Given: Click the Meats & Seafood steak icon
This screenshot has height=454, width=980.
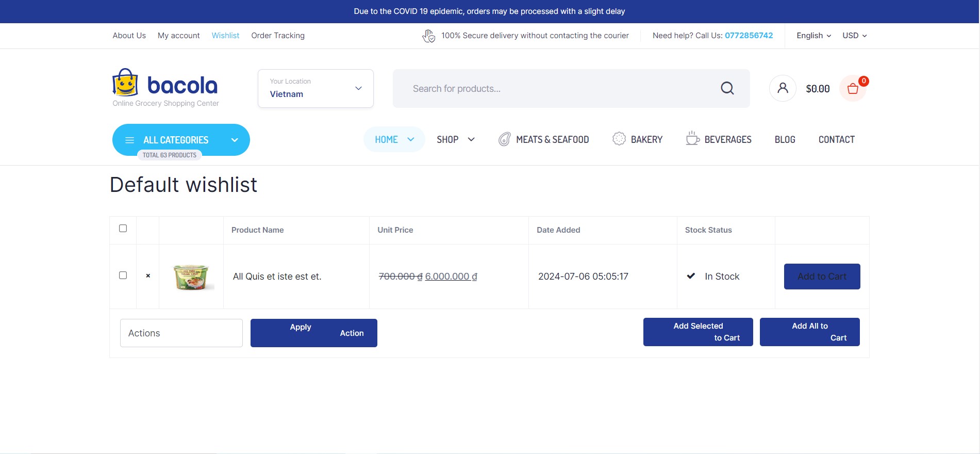Looking at the screenshot, I should [x=504, y=139].
